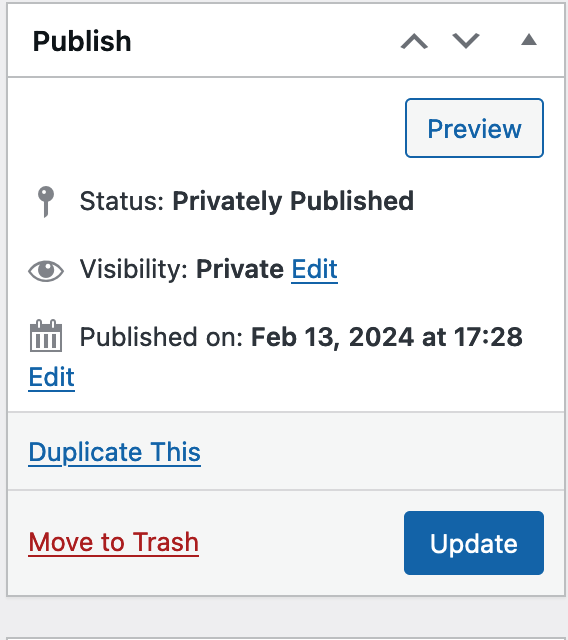Update the post
Viewport: 568px width, 640px height.
click(x=474, y=543)
